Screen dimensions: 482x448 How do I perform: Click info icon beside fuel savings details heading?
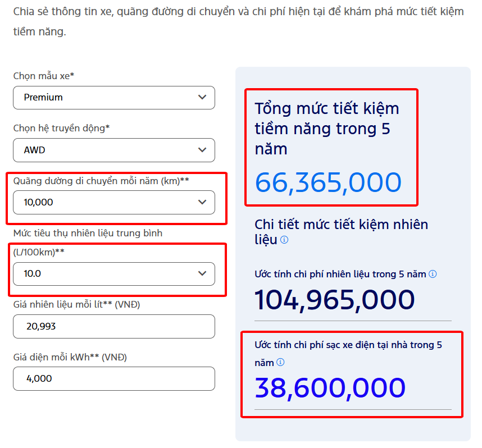click(x=284, y=240)
